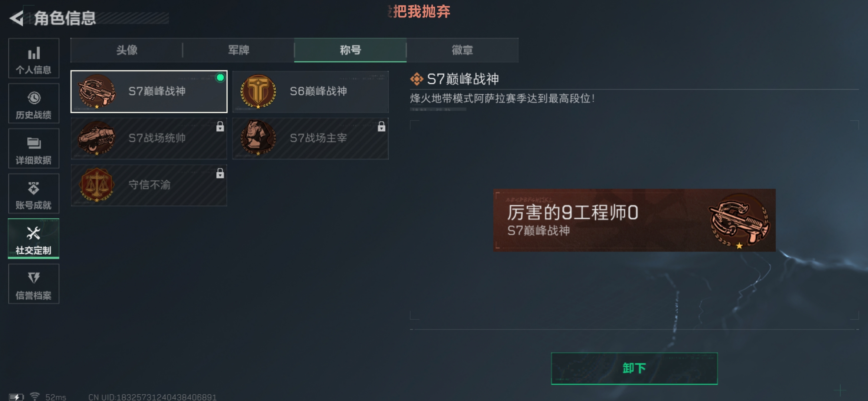Select the locked S7战场主宰 title
868x401 pixels.
pos(310,138)
